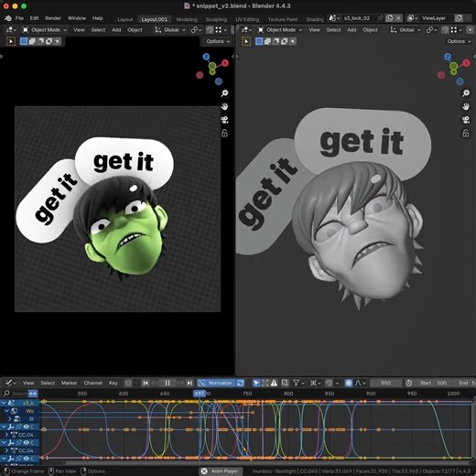The height and width of the screenshot is (476, 476).
Task: Select the tweak select tool in left viewport
Action: coord(11,41)
